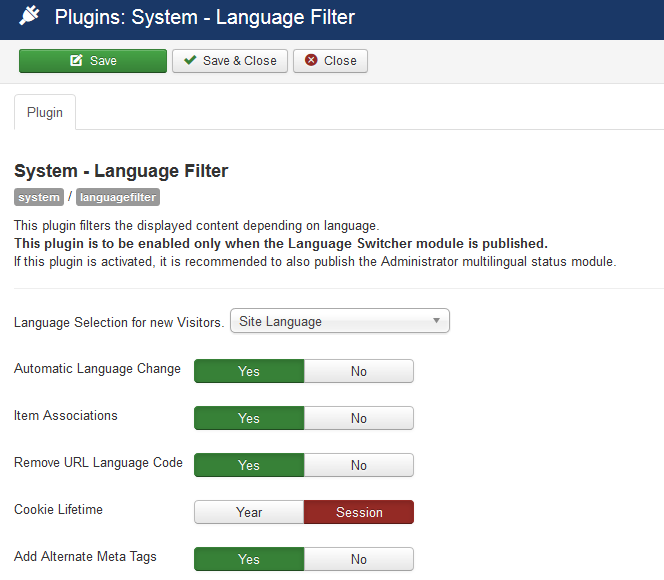This screenshot has height=580, width=664.
Task: Click the edit icon on Save button
Action: (x=76, y=61)
